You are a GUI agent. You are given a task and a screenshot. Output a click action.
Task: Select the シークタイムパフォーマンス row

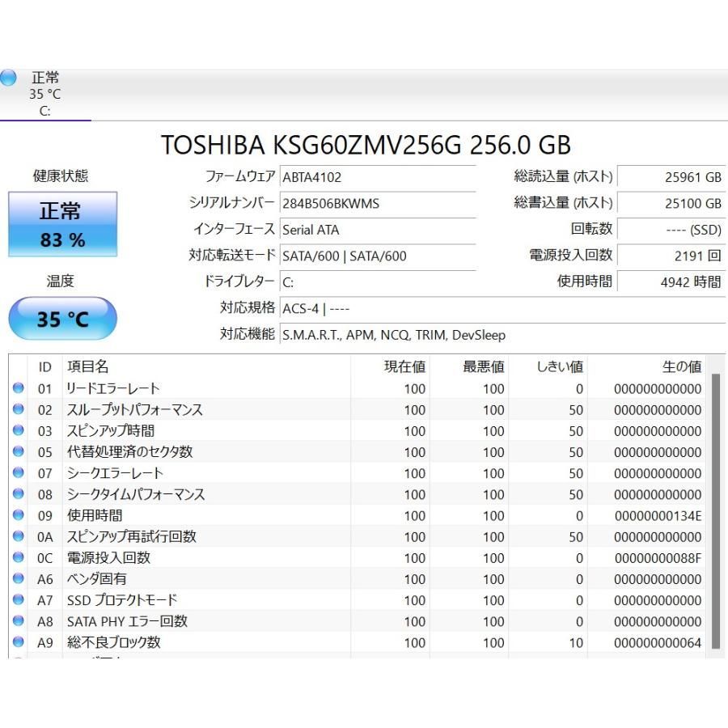click(358, 494)
